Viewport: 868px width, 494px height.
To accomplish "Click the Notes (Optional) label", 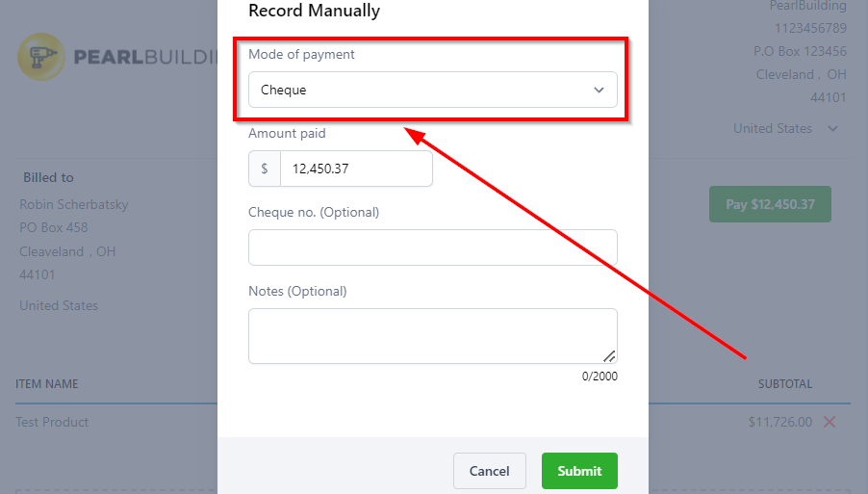I will pyautogui.click(x=297, y=291).
